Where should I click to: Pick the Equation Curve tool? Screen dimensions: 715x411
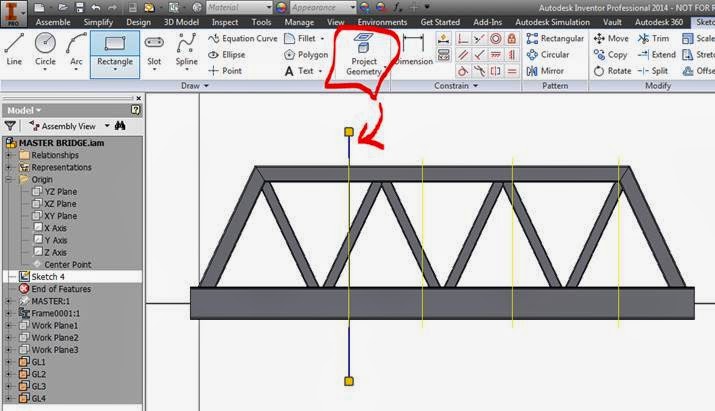point(243,39)
